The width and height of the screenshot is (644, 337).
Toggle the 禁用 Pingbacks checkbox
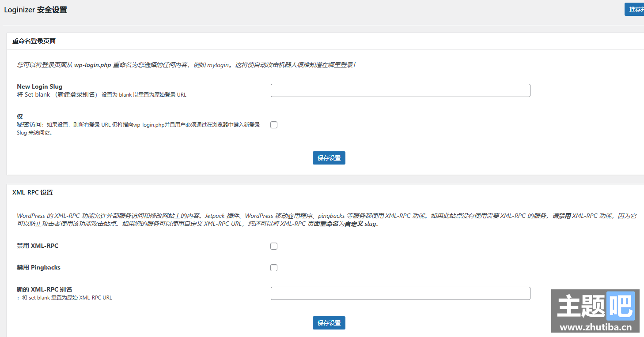[x=274, y=268]
